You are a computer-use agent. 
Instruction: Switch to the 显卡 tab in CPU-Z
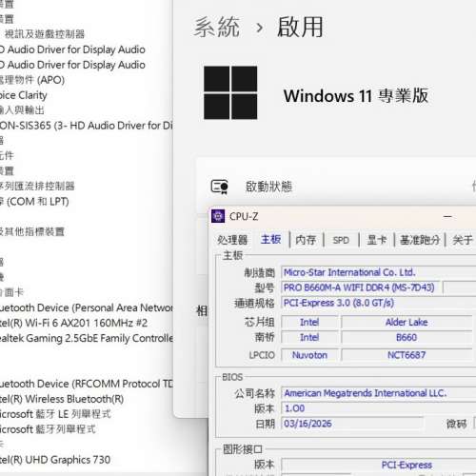click(x=377, y=240)
